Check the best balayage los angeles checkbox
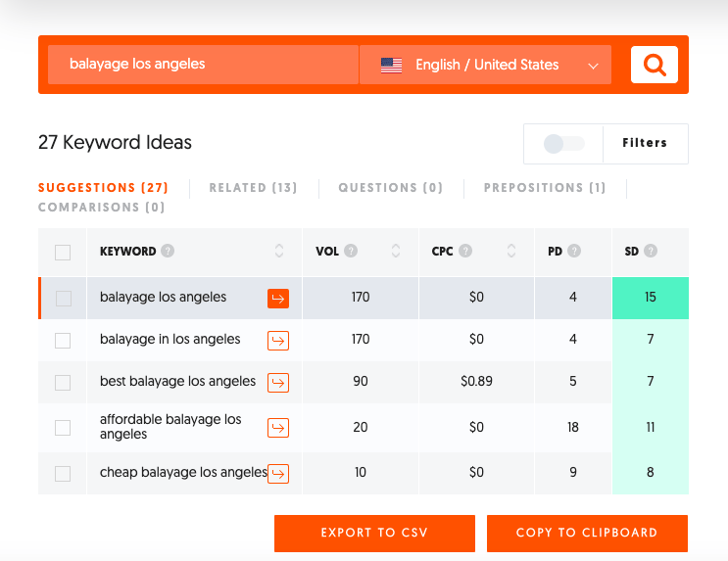The width and height of the screenshot is (728, 561). point(63,383)
